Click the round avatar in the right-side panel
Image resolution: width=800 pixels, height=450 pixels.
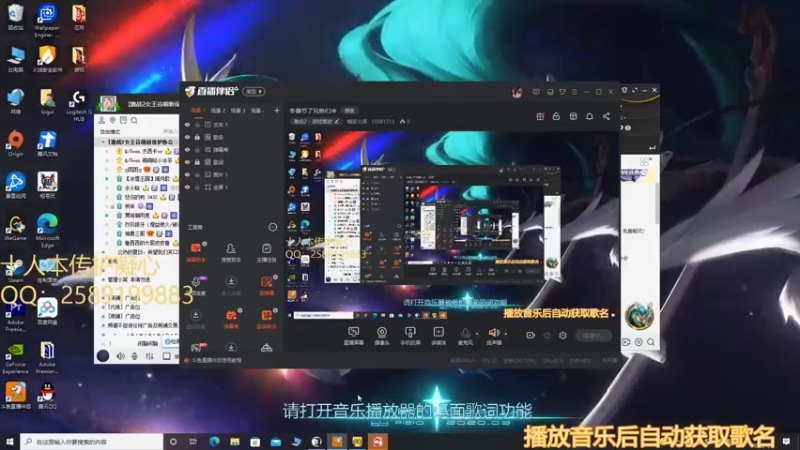point(639,316)
